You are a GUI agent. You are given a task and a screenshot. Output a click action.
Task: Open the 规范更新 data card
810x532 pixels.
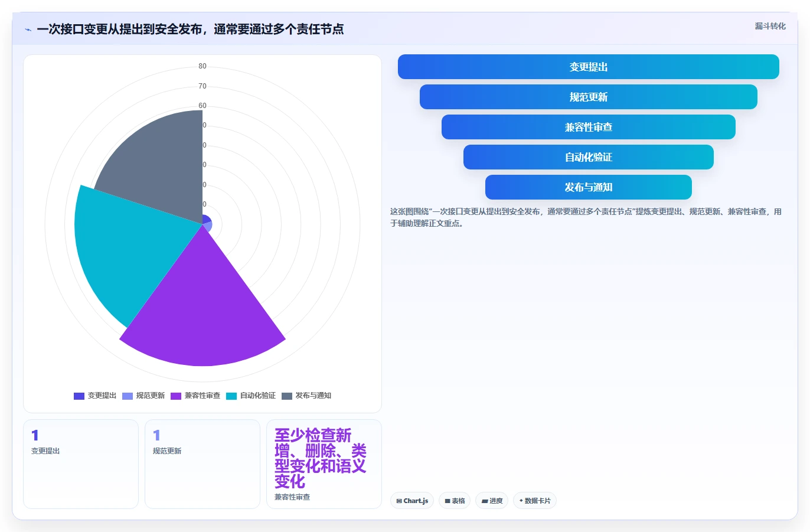203,464
